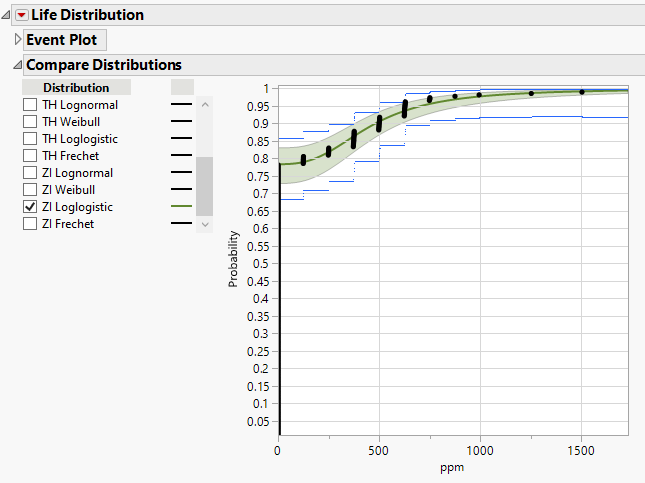Screen dimensions: 645x483
Task: Click the distribution list scrollbar thumb
Action: tap(205, 186)
